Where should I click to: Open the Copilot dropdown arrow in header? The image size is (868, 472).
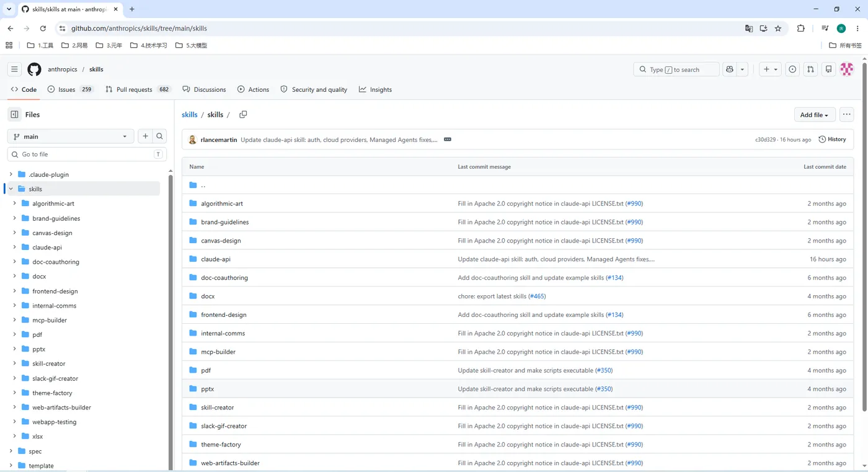[743, 69]
